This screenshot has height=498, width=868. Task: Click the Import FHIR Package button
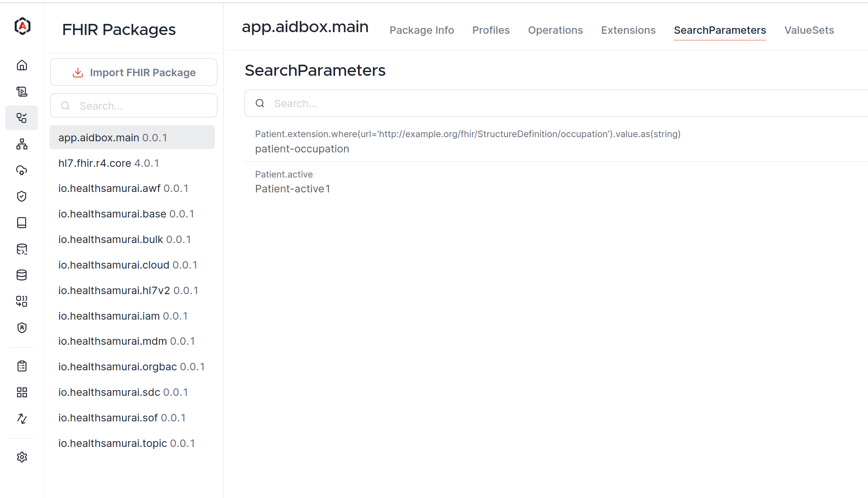(x=134, y=72)
